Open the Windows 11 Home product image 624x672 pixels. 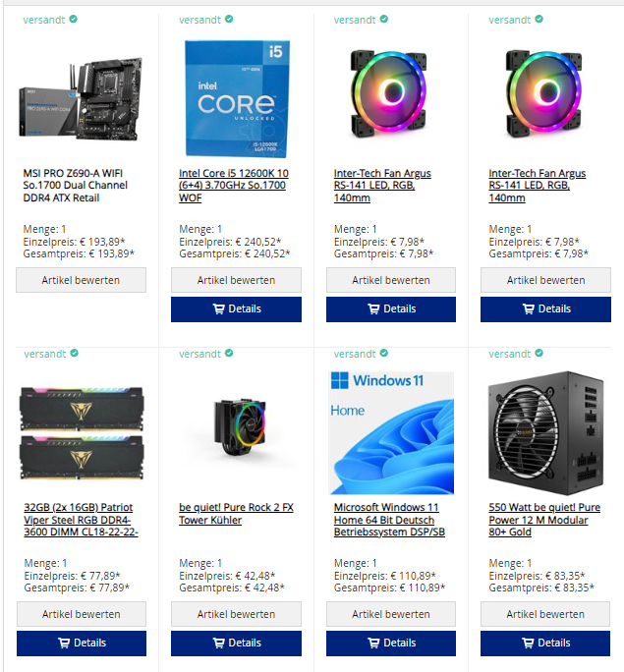[391, 433]
